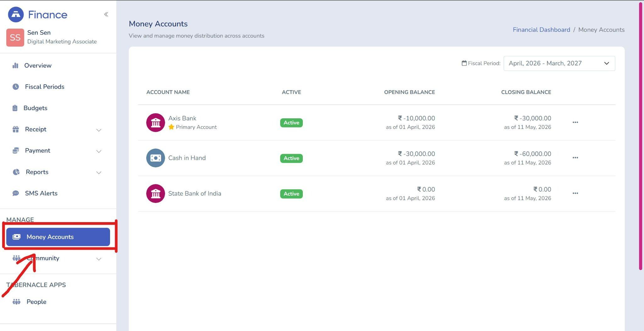The image size is (644, 331).
Task: Click the Money Accounts page heading
Action: [158, 24]
